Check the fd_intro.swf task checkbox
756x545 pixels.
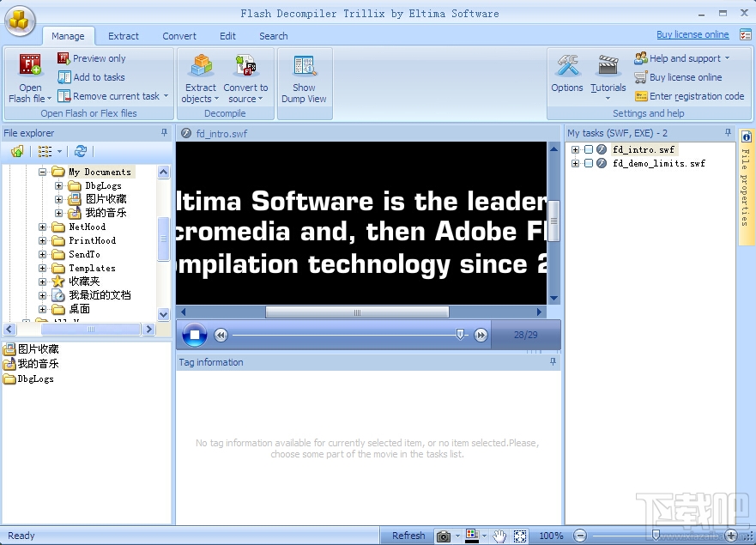[x=589, y=149]
